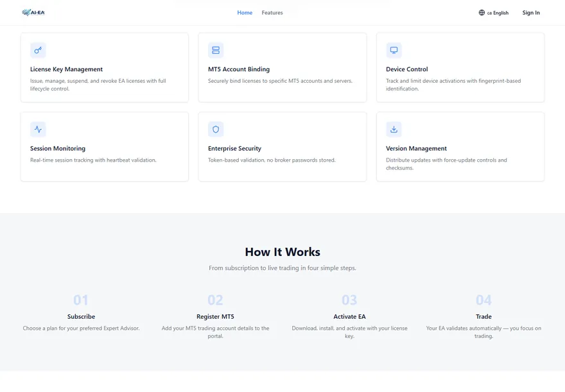Viewport: 565px width, 392px height.
Task: Select the Session Monitoring heading
Action: click(58, 148)
